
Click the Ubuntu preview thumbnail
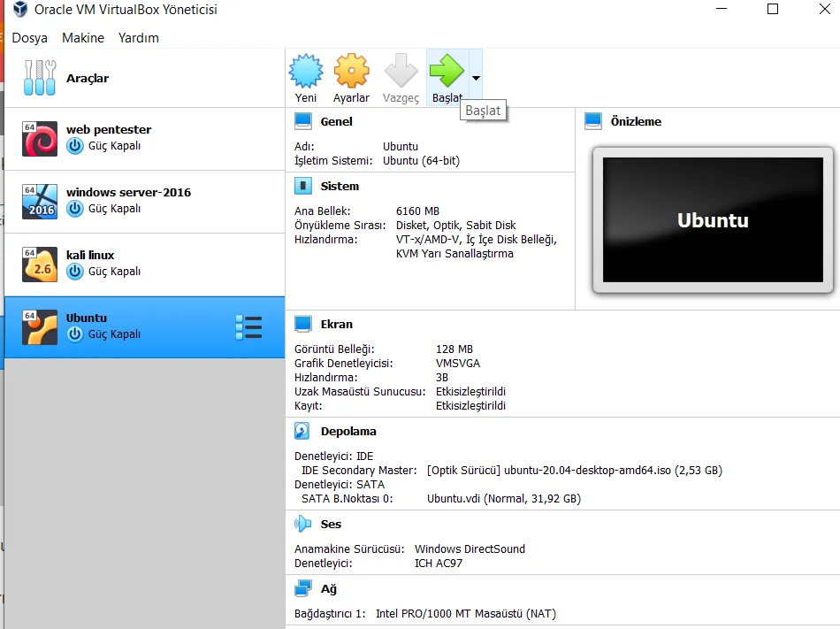pyautogui.click(x=713, y=219)
